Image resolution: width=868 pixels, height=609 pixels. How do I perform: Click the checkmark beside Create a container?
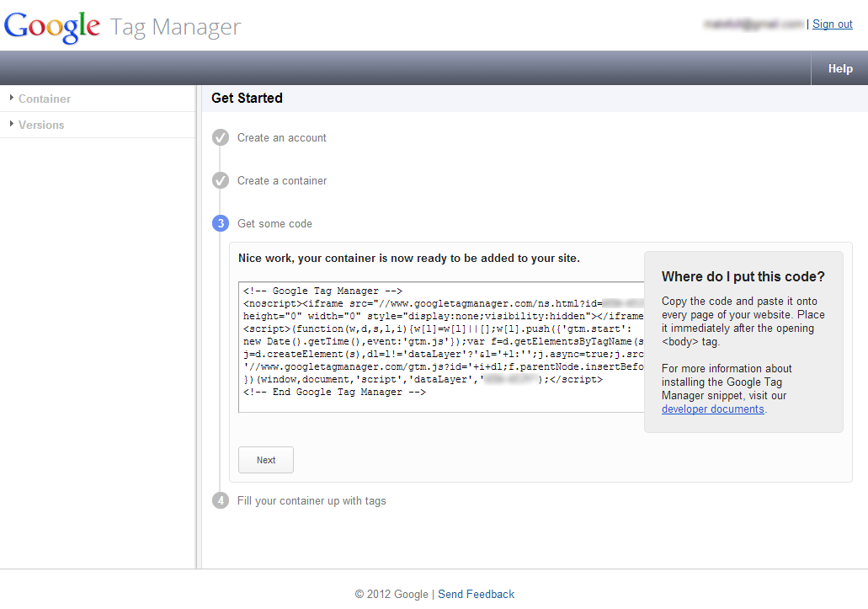[221, 180]
